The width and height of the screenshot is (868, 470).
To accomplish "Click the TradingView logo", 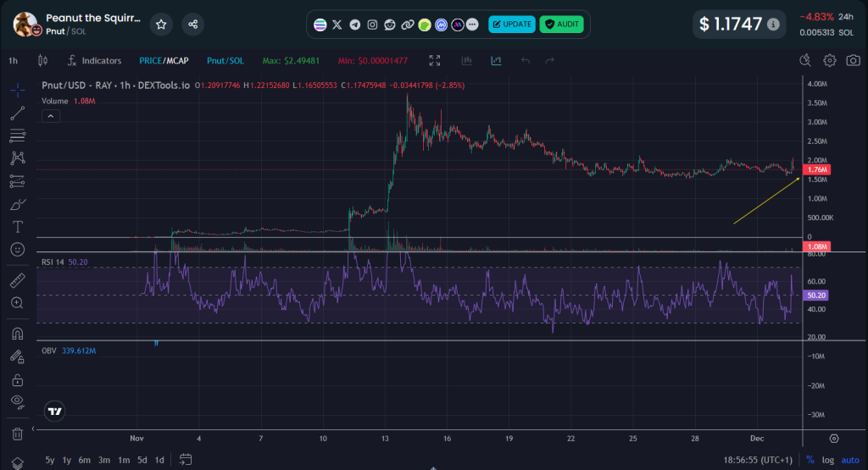I will pyautogui.click(x=54, y=412).
